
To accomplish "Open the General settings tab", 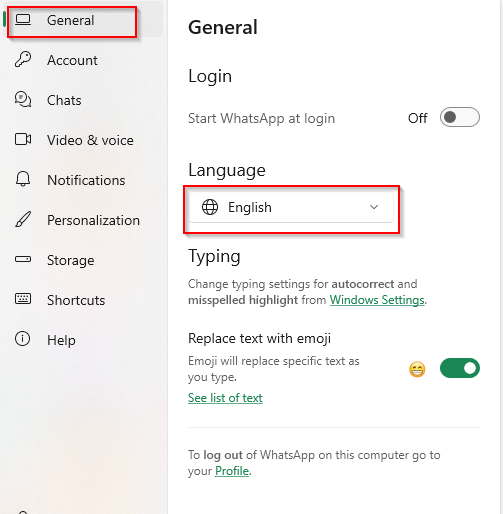I will (x=83, y=20).
